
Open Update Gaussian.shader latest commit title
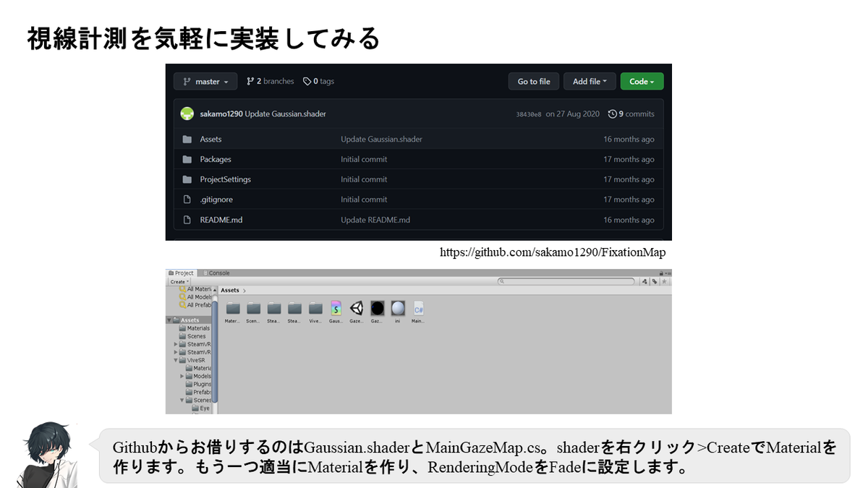pyautogui.click(x=285, y=114)
